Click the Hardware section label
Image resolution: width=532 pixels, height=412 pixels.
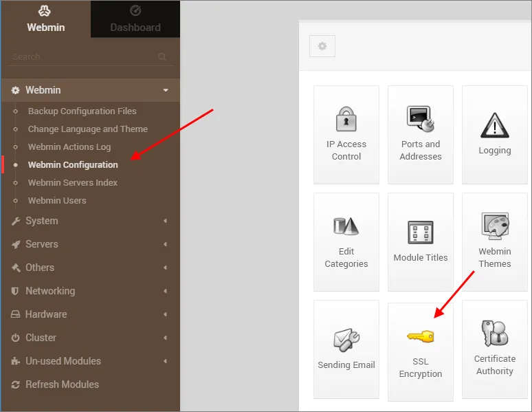(x=46, y=314)
